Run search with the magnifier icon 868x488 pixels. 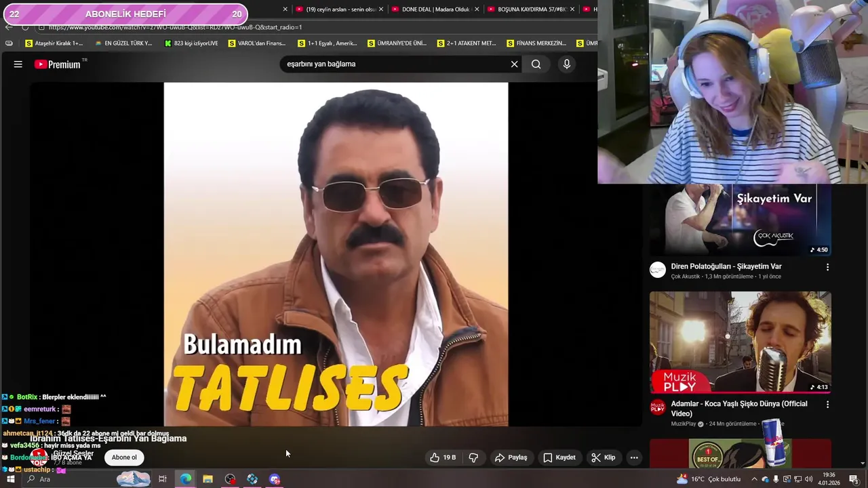pyautogui.click(x=536, y=64)
